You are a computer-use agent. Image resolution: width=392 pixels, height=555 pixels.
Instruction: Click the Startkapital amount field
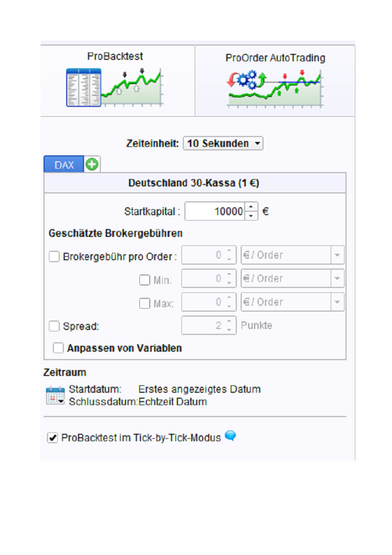215,212
